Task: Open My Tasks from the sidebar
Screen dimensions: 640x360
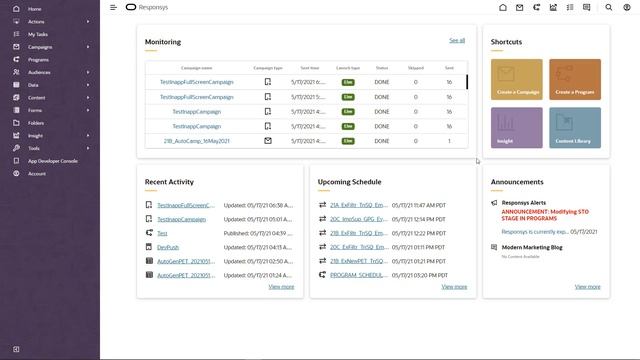Action: 38,34
